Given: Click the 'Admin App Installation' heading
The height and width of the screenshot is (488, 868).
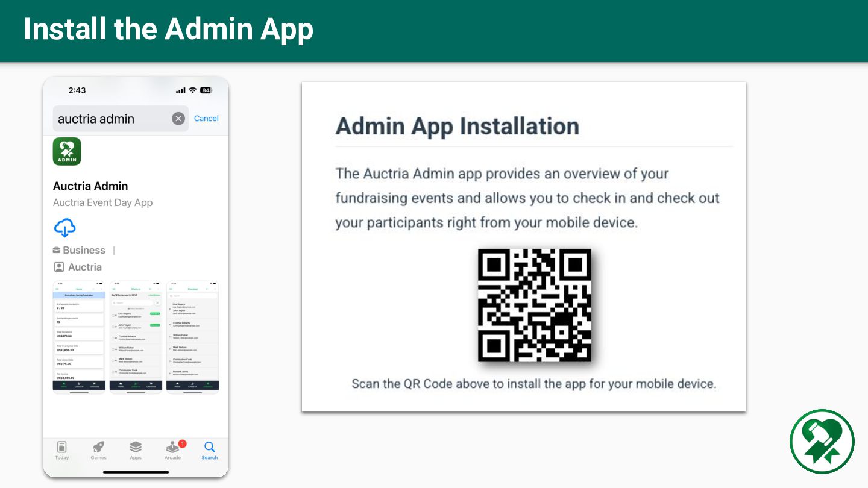Looking at the screenshot, I should click(457, 126).
